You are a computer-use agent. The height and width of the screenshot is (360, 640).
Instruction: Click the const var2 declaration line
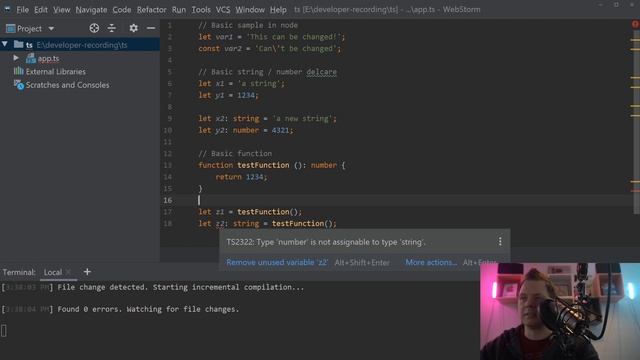pyautogui.click(x=269, y=49)
